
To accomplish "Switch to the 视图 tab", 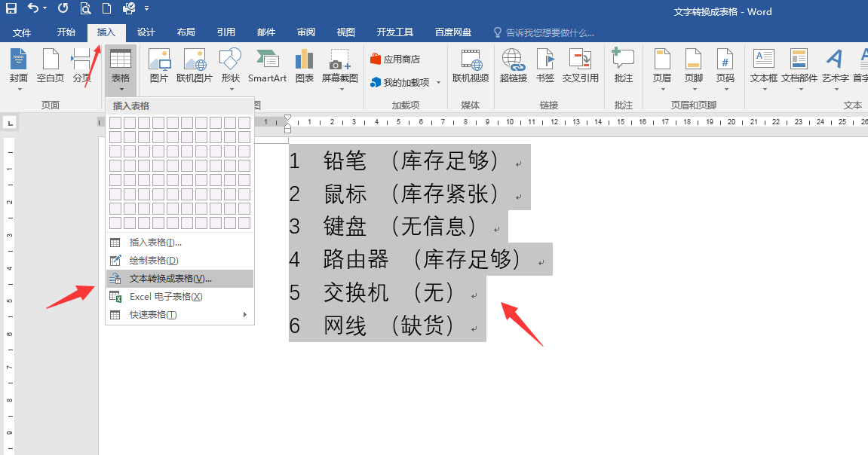I will (346, 32).
